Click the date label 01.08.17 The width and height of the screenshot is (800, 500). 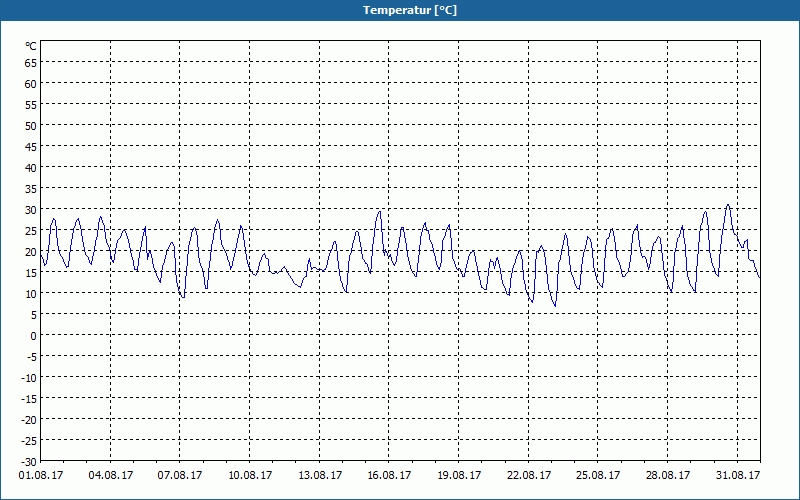tap(41, 475)
